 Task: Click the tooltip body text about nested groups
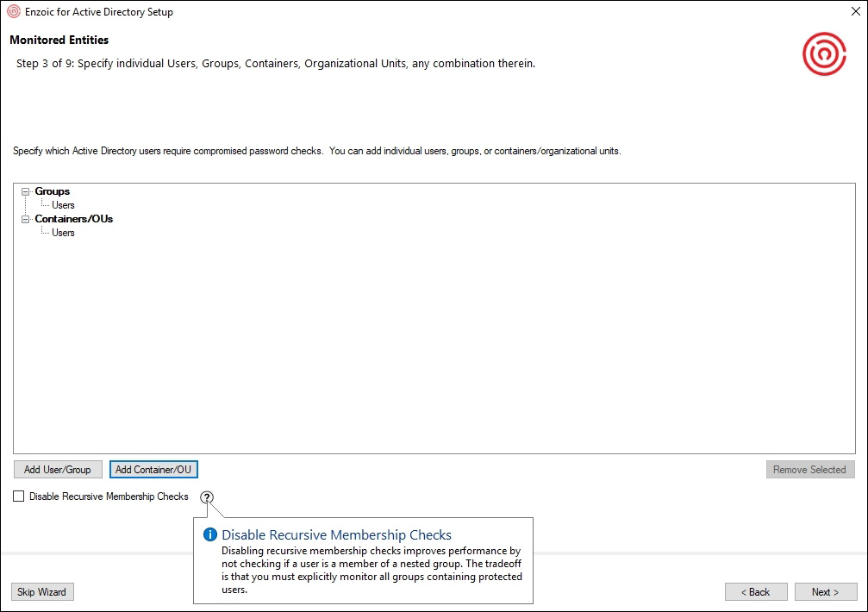coord(372,570)
